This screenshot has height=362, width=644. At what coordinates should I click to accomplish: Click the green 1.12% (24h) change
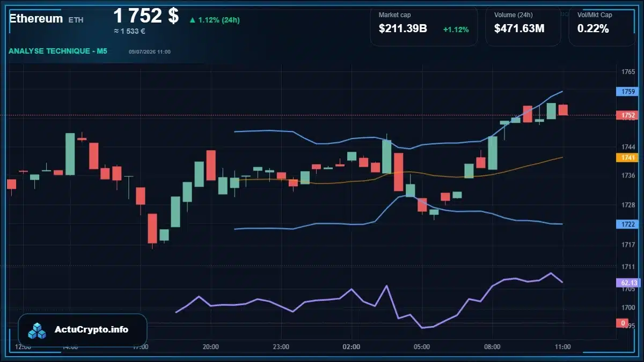point(214,20)
